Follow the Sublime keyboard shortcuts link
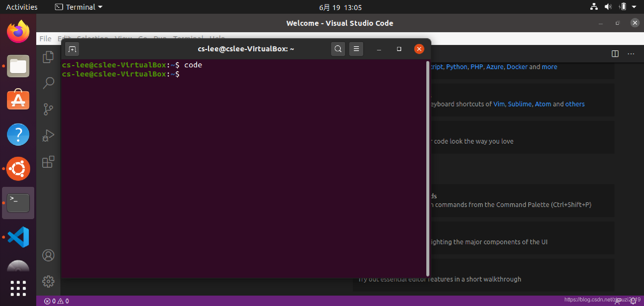 [520, 104]
